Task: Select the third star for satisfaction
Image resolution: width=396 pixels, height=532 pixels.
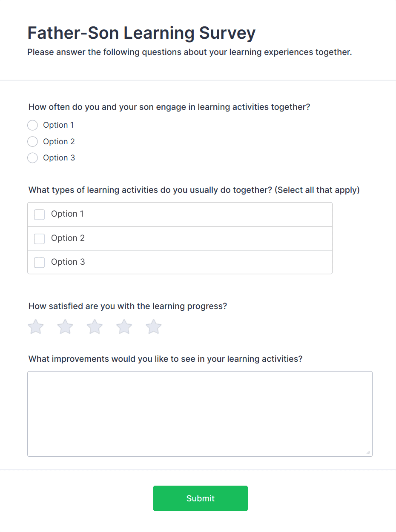Action: (94, 327)
